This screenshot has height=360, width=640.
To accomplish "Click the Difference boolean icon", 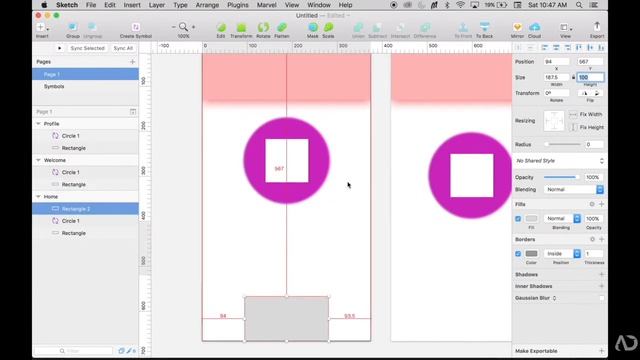I will click(x=425, y=27).
